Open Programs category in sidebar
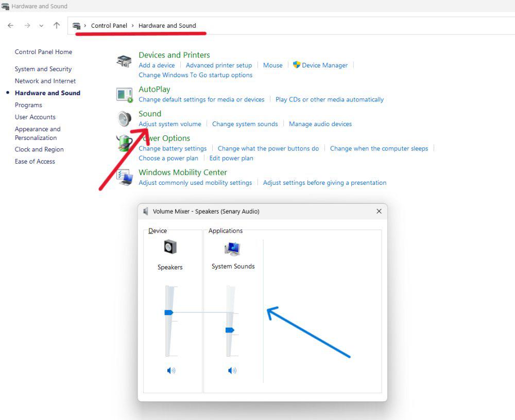This screenshot has height=420, width=515. pyautogui.click(x=28, y=105)
